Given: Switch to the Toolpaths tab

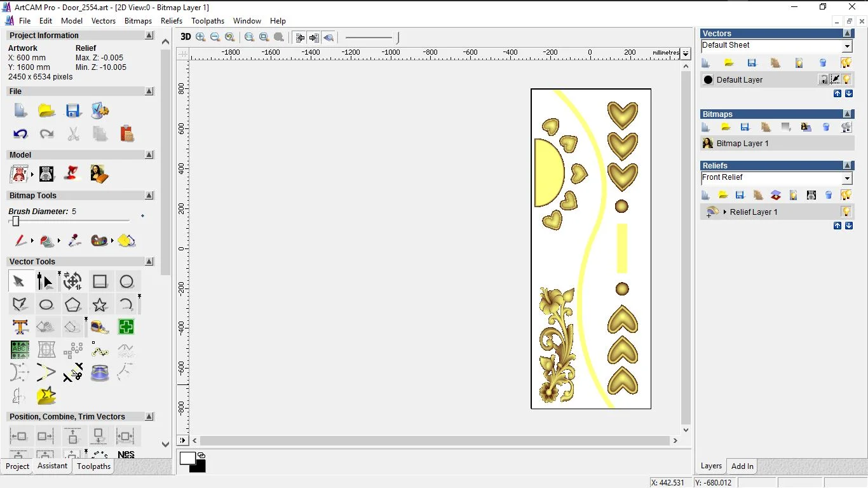Looking at the screenshot, I should point(94,466).
